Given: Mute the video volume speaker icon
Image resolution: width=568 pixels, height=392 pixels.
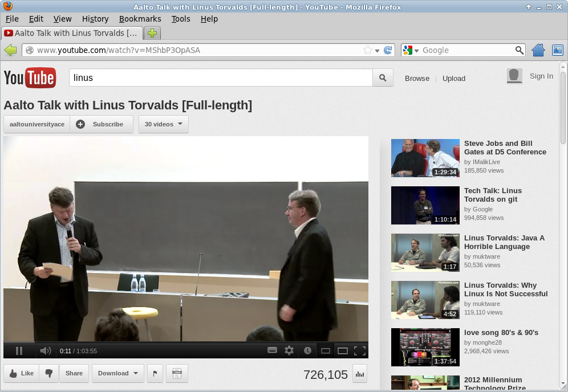Looking at the screenshot, I should [45, 351].
